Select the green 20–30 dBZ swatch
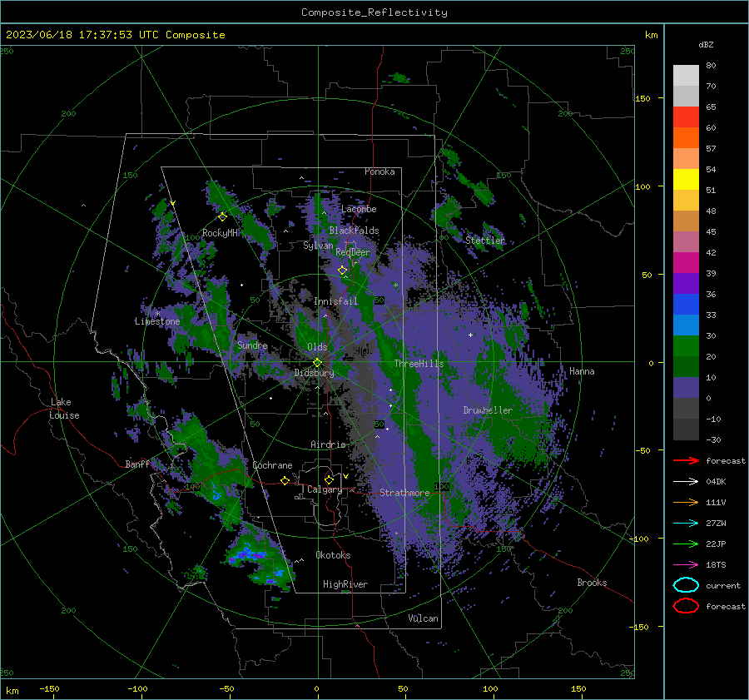Image resolution: width=749 pixels, height=700 pixels. pyautogui.click(x=686, y=346)
